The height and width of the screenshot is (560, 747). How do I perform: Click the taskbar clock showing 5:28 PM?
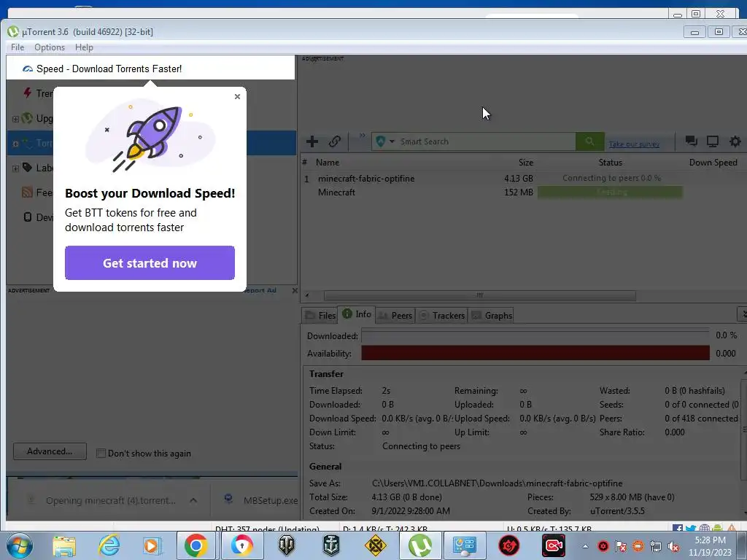pos(710,545)
